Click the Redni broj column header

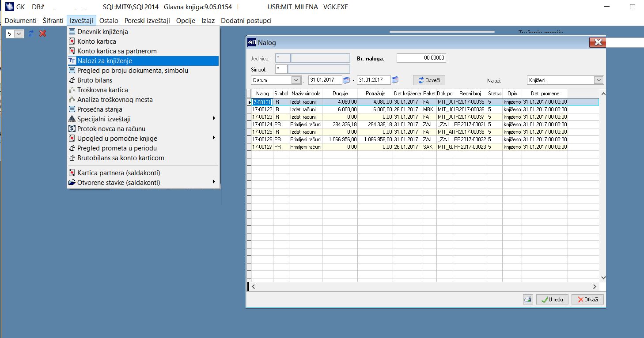pyautogui.click(x=470, y=94)
